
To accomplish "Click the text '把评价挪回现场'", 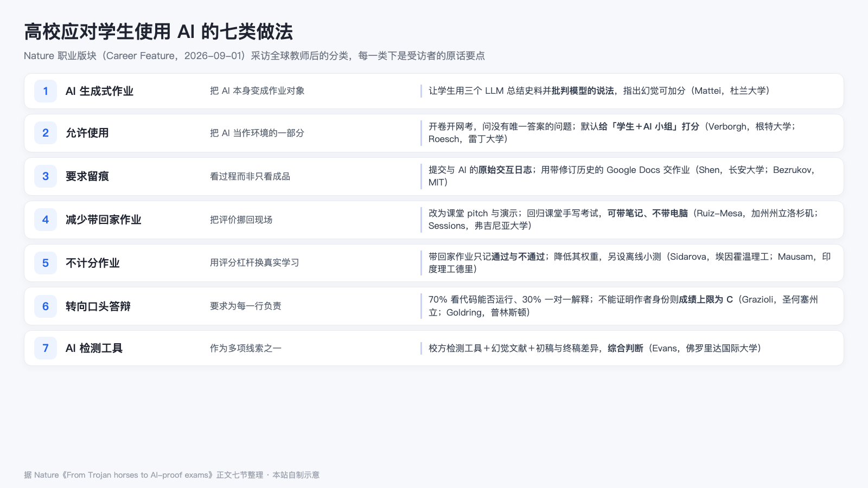I will coord(241,220).
